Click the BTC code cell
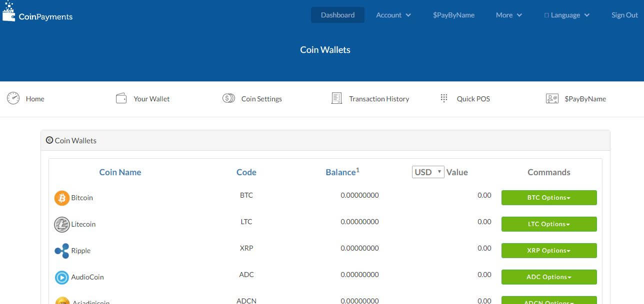Screen dimensions: 644x304 pos(246,195)
